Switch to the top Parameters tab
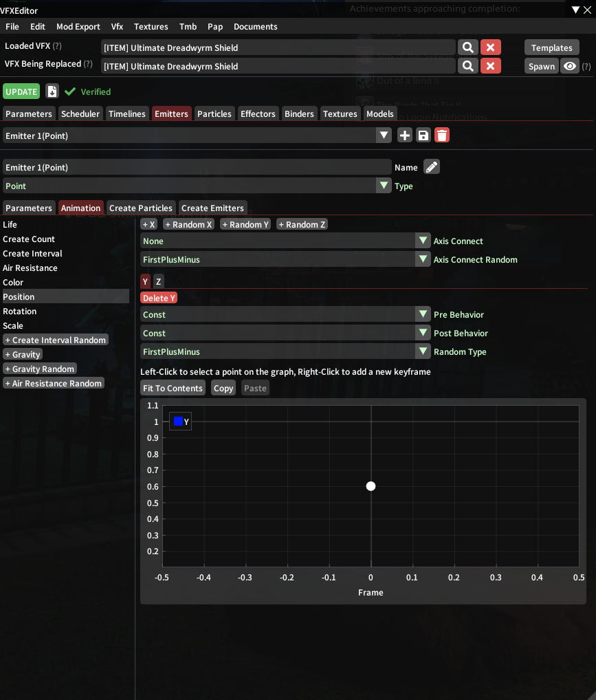 (x=29, y=113)
